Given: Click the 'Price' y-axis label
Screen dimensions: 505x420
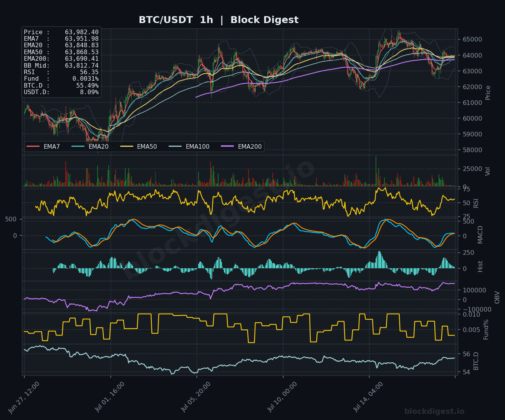Looking at the screenshot, I should pos(488,93).
